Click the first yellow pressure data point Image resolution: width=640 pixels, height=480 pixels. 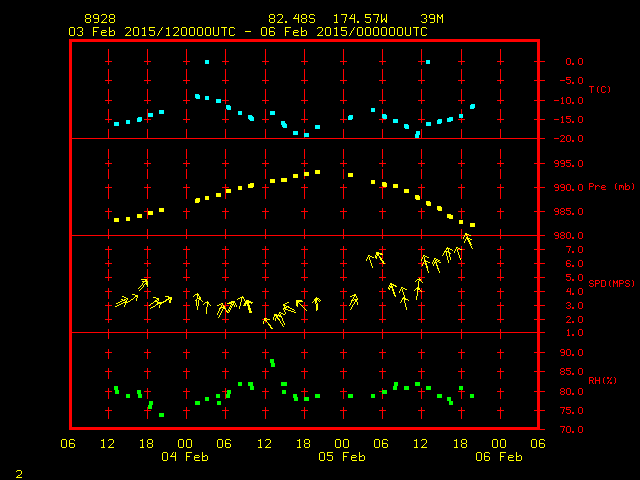click(x=117, y=220)
